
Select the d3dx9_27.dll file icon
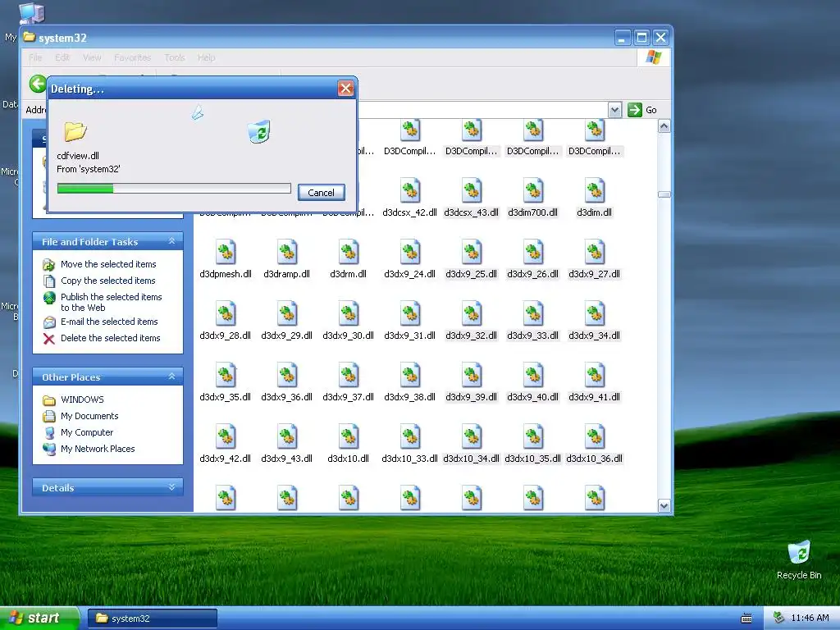coord(595,252)
